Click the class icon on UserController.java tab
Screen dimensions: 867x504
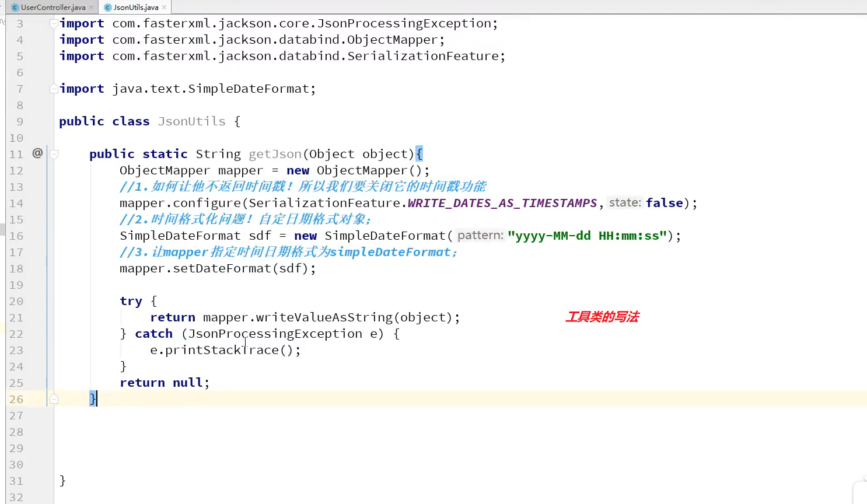15,8
